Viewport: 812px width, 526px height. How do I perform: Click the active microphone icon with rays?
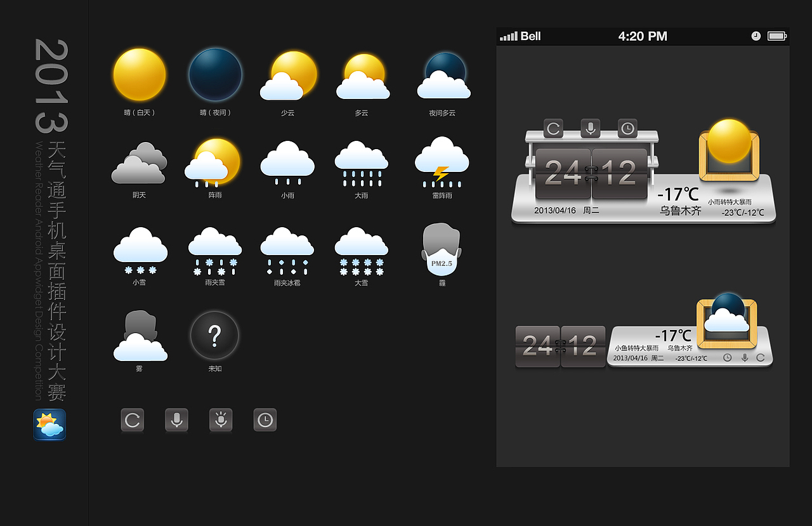coord(221,420)
